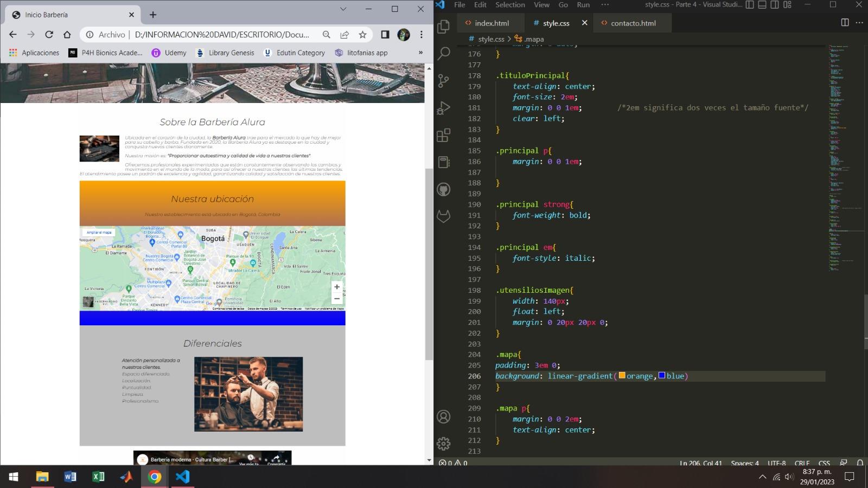
Task: Open the VS Code Explorer panel
Action: coord(444,26)
